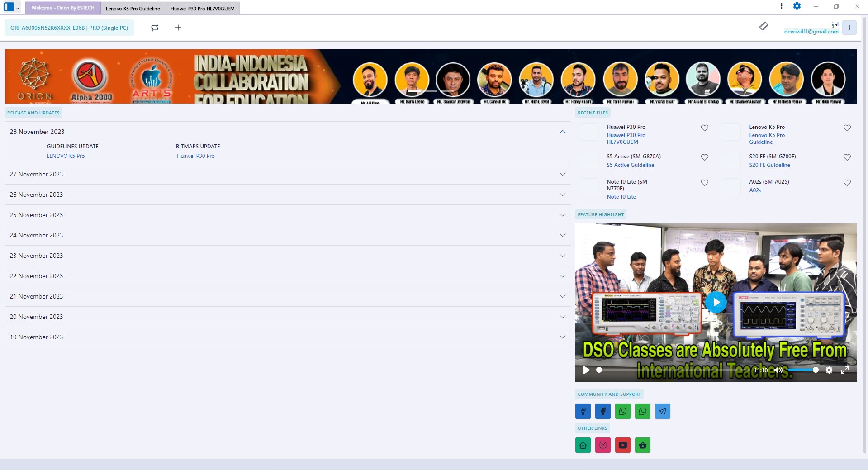Screen dimensions: 868x470
Task: Click the India-Indonesia Collaboration banner image
Action: coord(431,76)
